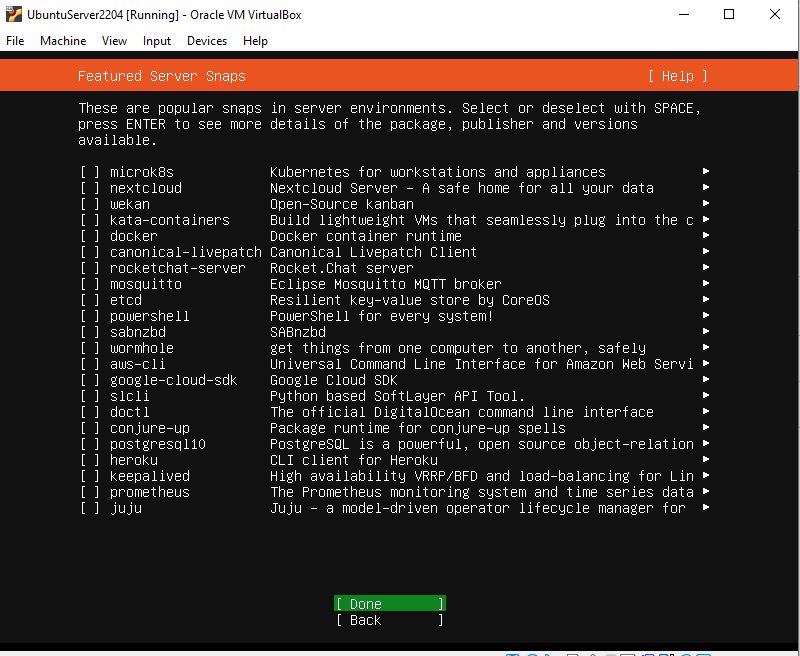
Task: Enable the etcd checkbox
Action: click(x=90, y=300)
